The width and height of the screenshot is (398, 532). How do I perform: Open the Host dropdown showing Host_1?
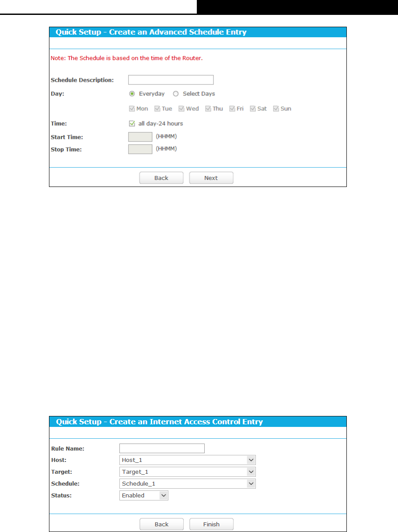click(x=187, y=460)
